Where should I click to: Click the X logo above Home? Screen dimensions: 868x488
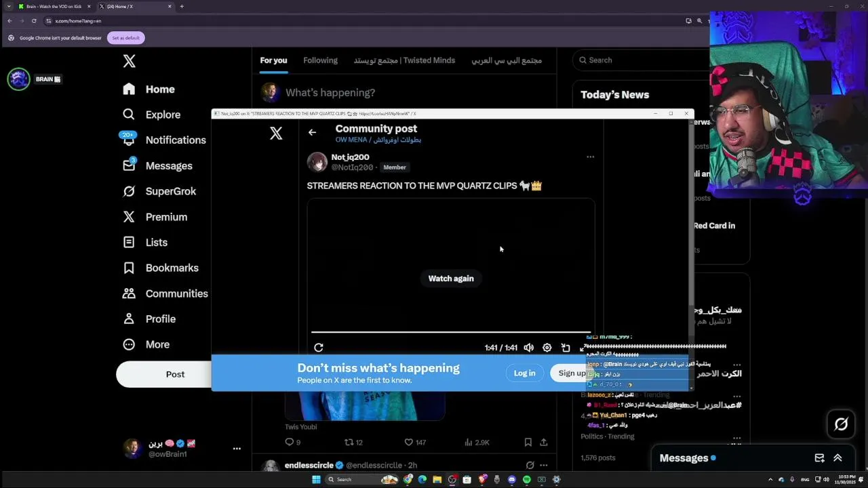[x=129, y=61]
